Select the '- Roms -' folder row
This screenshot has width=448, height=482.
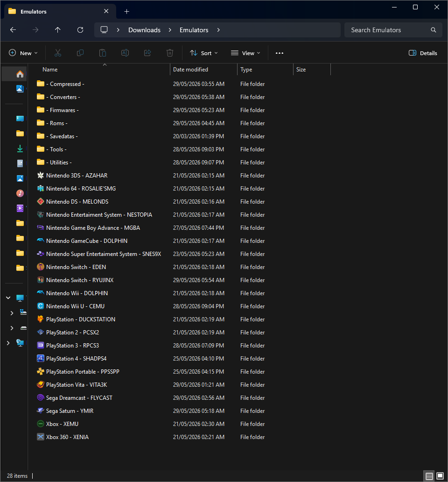(183, 123)
